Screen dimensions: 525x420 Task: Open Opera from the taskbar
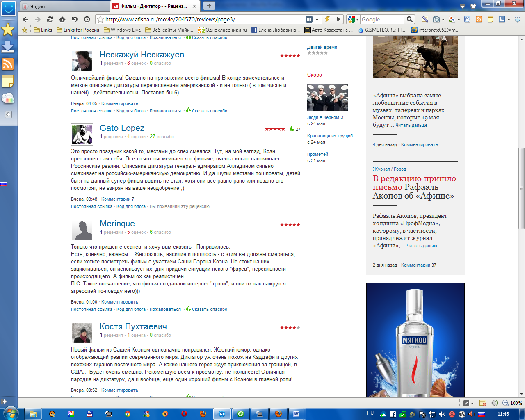coord(184,414)
